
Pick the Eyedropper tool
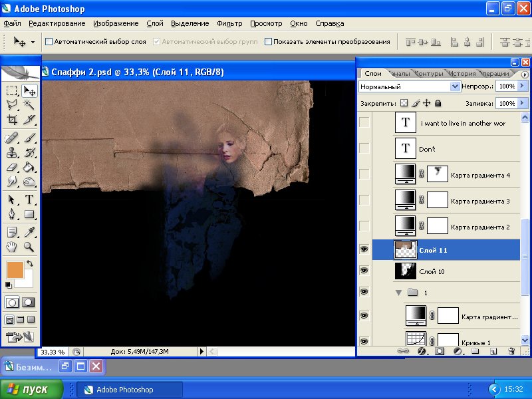point(29,232)
